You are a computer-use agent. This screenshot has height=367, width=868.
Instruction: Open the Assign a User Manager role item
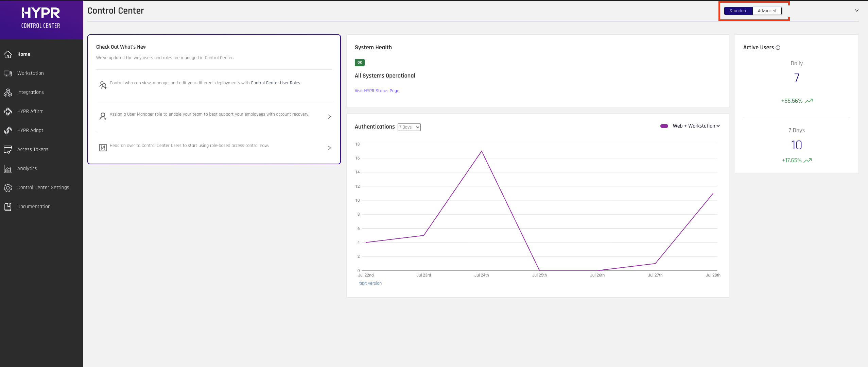(214, 117)
